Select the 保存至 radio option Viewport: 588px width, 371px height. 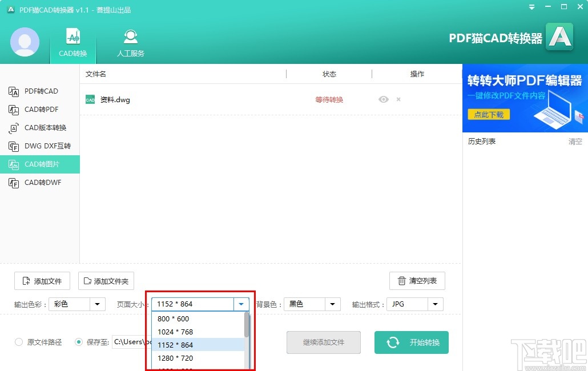79,341
